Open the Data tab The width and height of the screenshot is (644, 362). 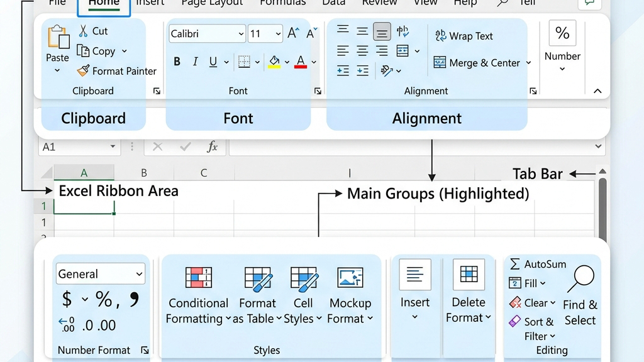click(x=333, y=3)
